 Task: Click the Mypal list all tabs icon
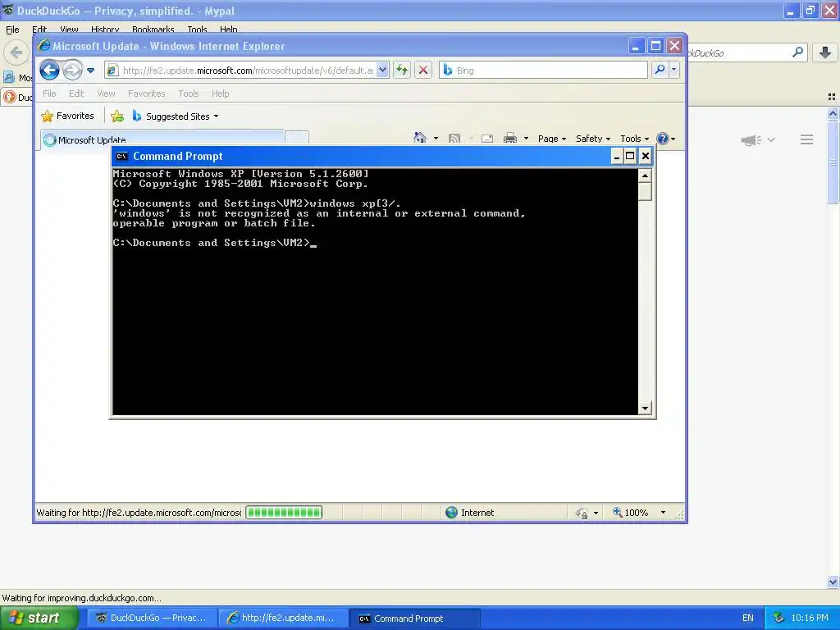[832, 97]
